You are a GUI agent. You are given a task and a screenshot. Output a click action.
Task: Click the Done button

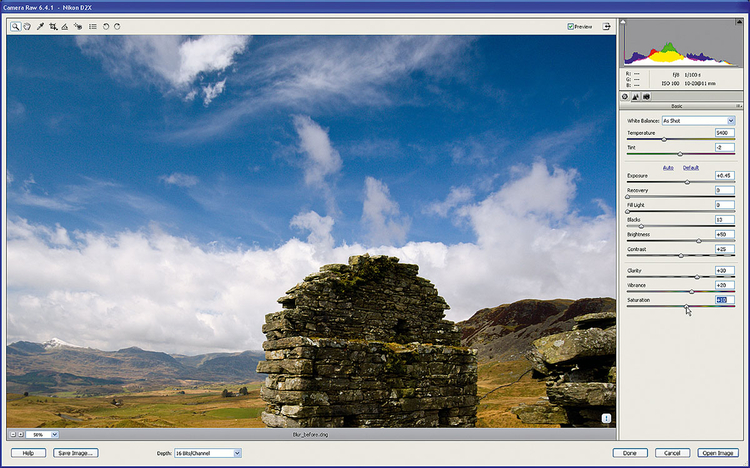point(630,453)
